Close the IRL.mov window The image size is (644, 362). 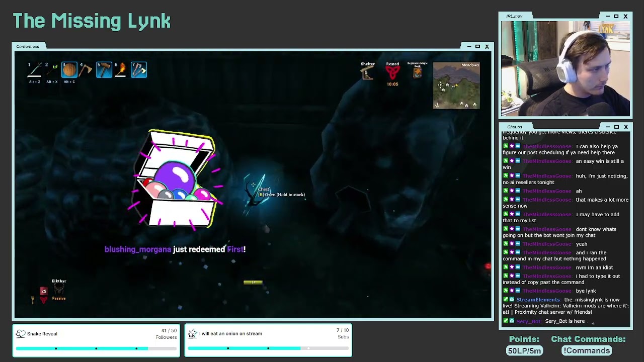click(x=625, y=16)
